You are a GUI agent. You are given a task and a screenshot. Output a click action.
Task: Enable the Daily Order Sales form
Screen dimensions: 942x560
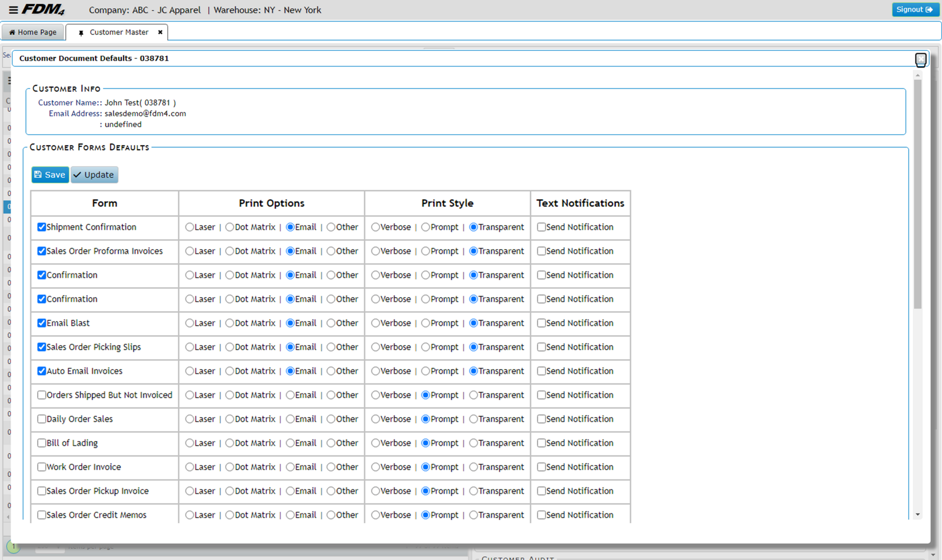pyautogui.click(x=42, y=419)
